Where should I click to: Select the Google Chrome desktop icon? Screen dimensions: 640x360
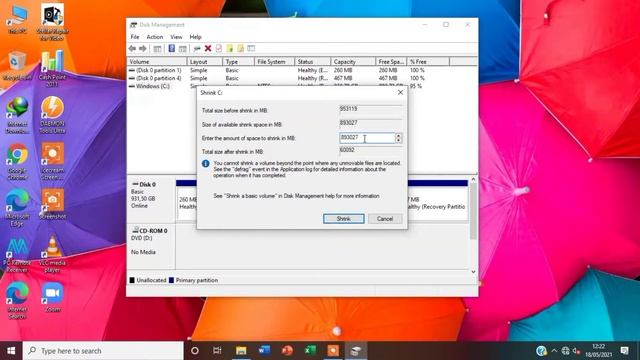point(17,162)
